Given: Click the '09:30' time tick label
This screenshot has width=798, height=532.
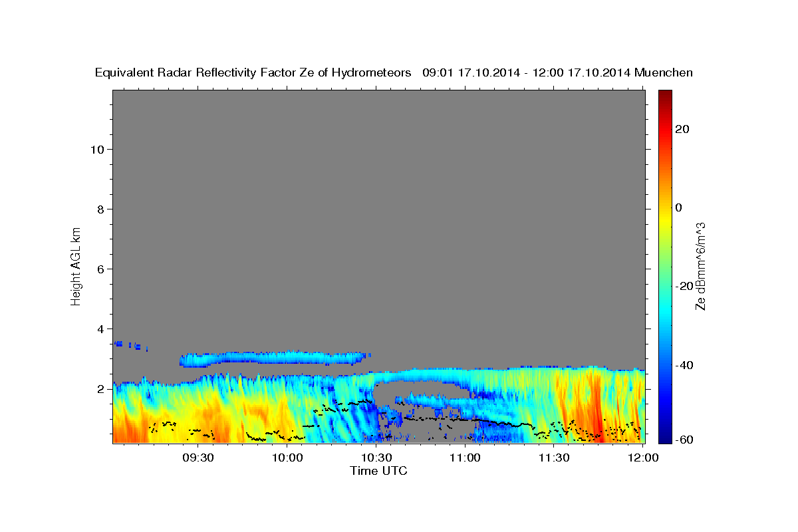Looking at the screenshot, I should (198, 458).
